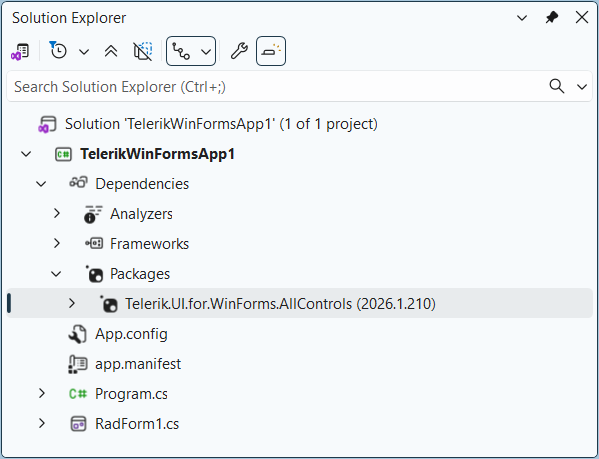599x459 pixels.
Task: Select the app.manifest file
Action: click(x=138, y=364)
